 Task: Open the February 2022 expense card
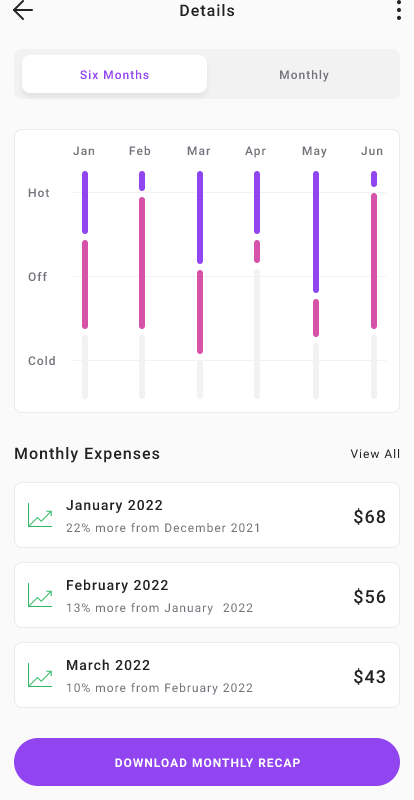(207, 595)
